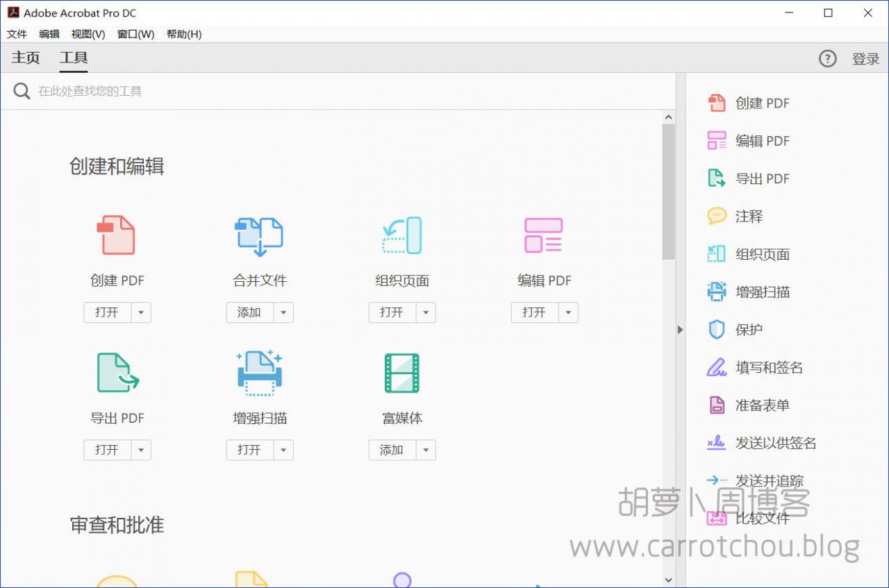The height and width of the screenshot is (588, 889).
Task: Open 填写和签名 in the right sidebar
Action: point(768,367)
